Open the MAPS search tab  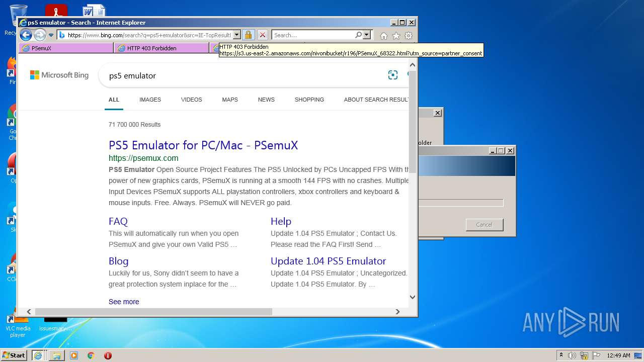(x=230, y=100)
